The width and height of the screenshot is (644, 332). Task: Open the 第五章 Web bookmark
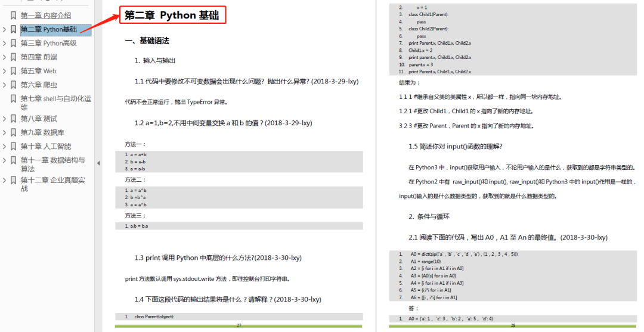pyautogui.click(x=39, y=71)
